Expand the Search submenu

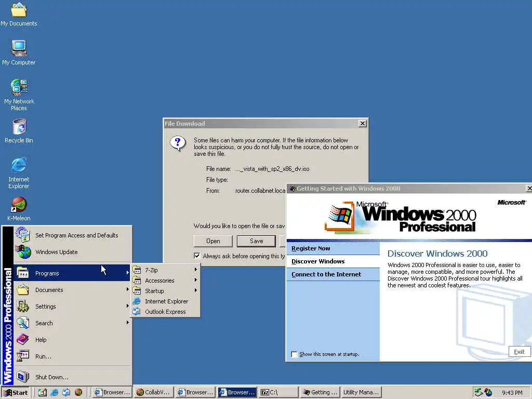click(x=72, y=323)
